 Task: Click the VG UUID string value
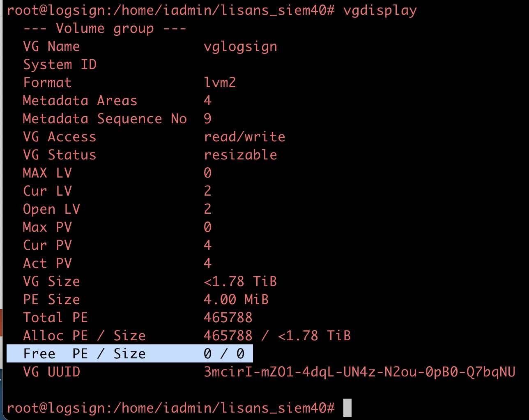[x=359, y=372]
